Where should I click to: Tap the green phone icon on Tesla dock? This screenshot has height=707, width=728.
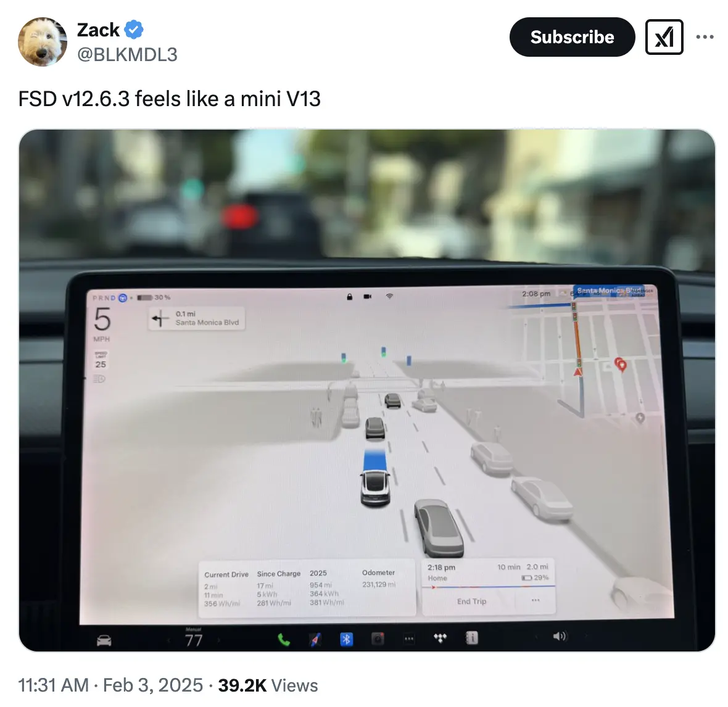pos(284,640)
